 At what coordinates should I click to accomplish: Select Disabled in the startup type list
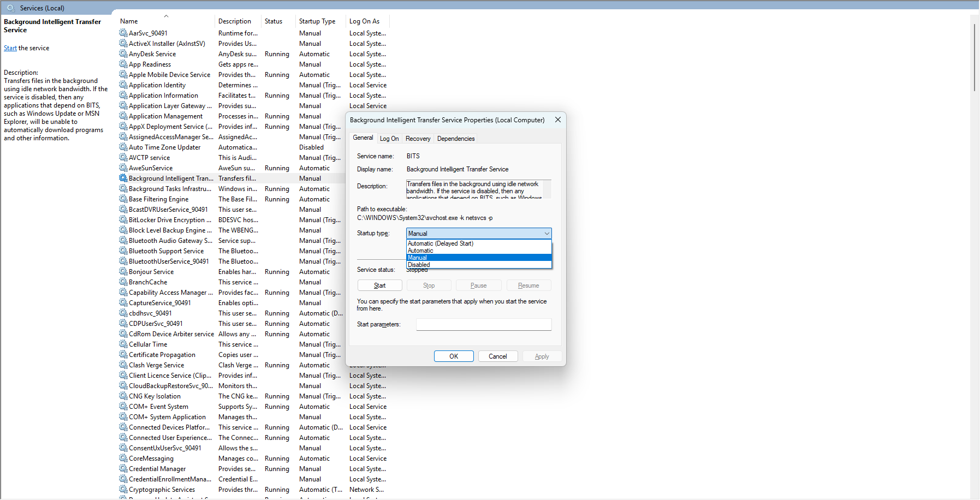point(419,265)
